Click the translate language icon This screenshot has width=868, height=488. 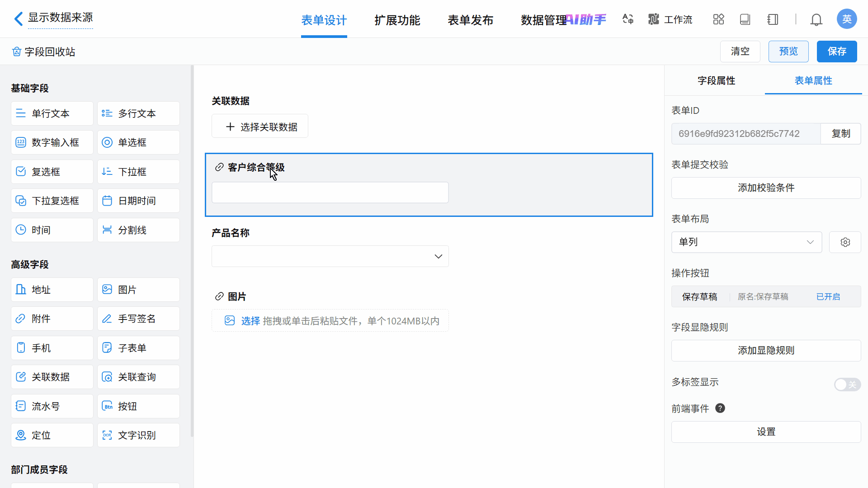627,19
